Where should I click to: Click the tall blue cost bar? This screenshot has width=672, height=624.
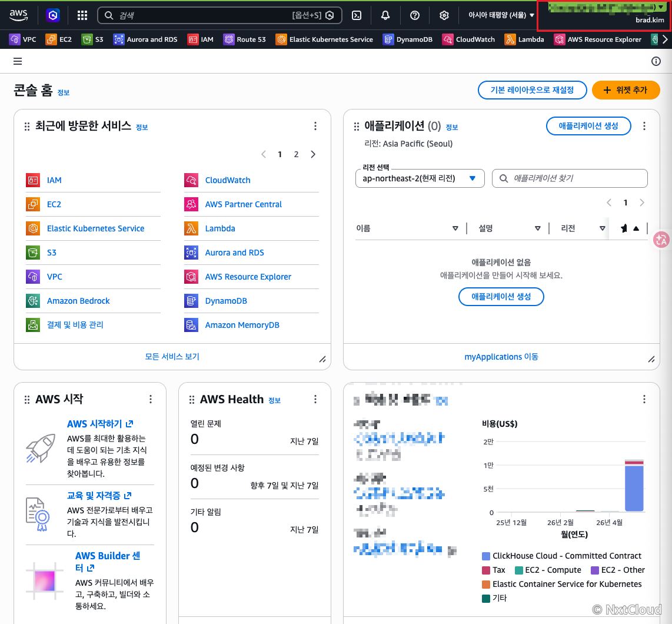coord(634,488)
